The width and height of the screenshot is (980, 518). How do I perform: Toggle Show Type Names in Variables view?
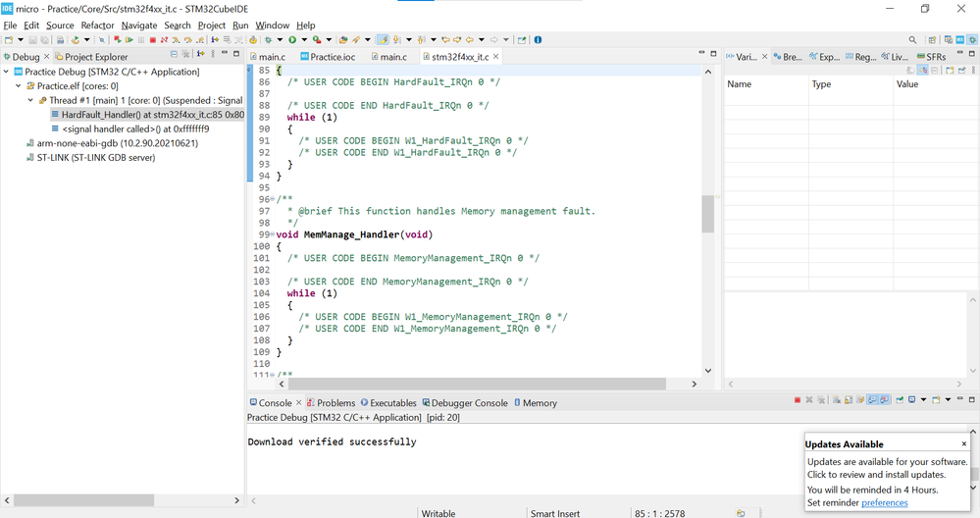(x=910, y=70)
